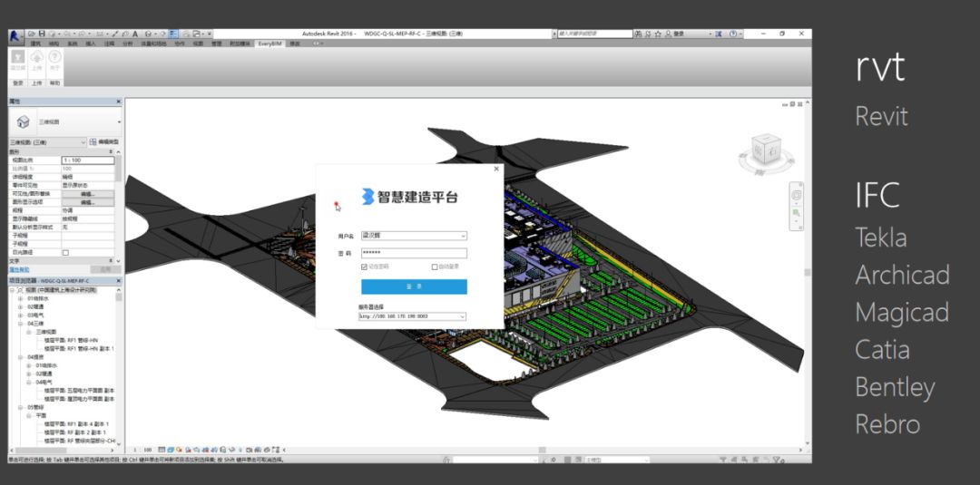Open the ribbon tab right of EveryBIM
Screen dimensions: 980x485
coord(294,44)
